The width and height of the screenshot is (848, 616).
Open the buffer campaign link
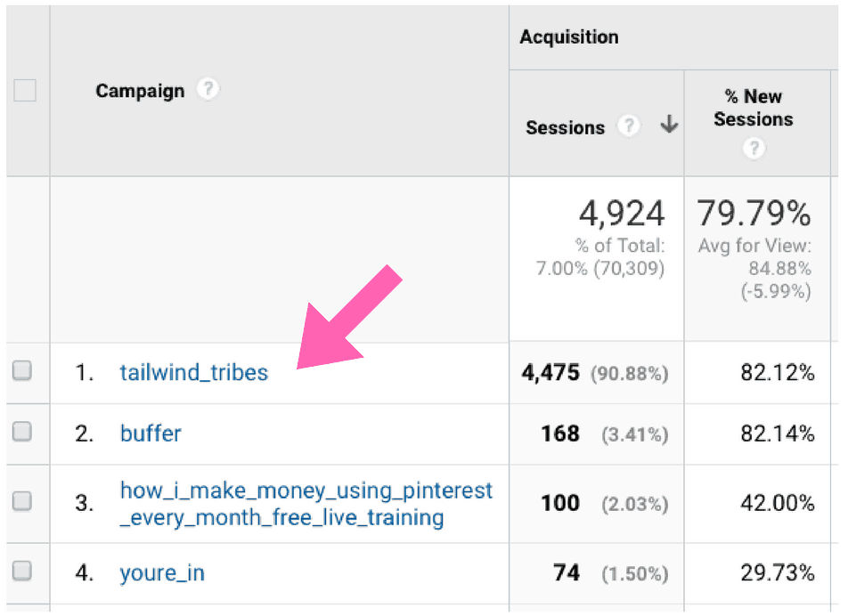tap(151, 434)
